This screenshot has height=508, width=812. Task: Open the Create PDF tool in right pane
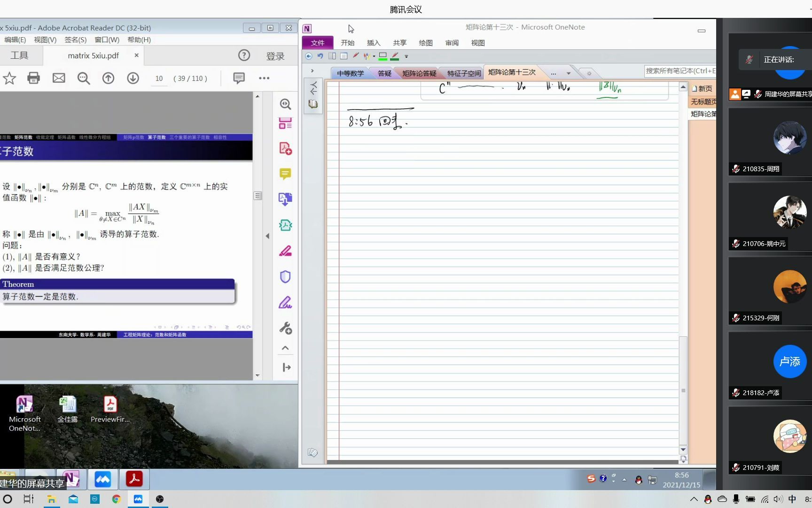coord(285,149)
